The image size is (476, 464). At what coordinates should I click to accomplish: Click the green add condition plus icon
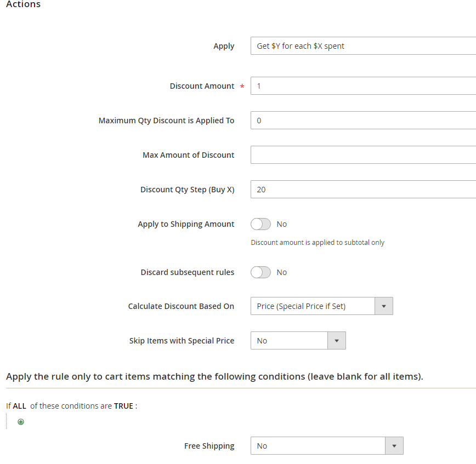pyautogui.click(x=21, y=422)
